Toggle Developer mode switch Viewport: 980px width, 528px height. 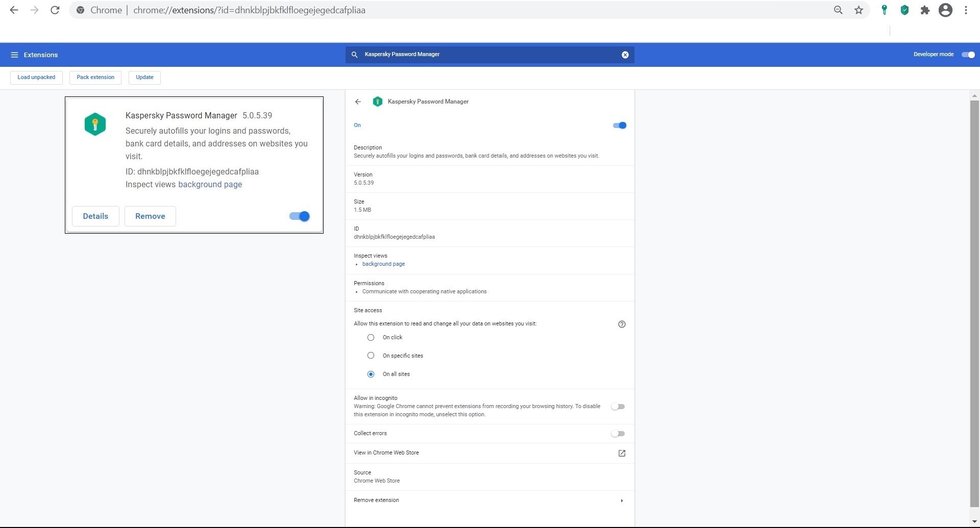[968, 55]
